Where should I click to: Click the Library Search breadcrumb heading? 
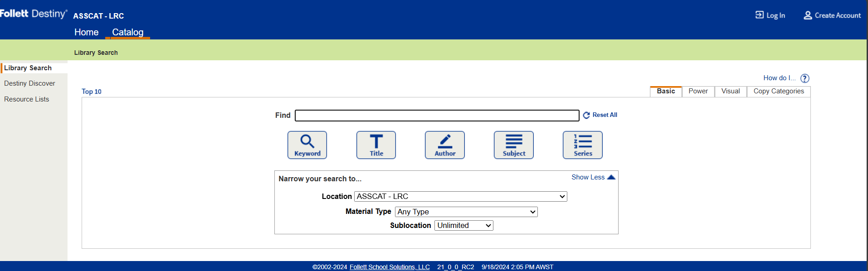coord(96,53)
